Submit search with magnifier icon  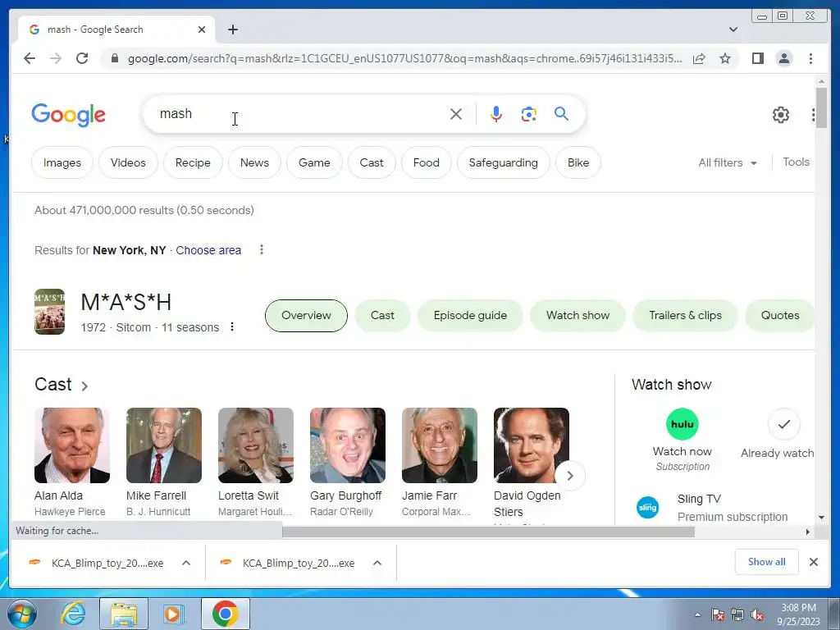click(561, 113)
